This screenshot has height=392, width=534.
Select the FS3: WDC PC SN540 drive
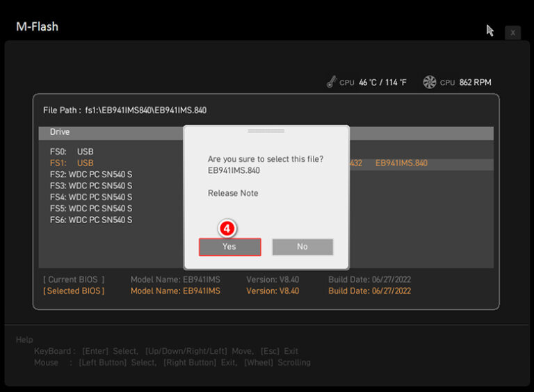point(90,186)
